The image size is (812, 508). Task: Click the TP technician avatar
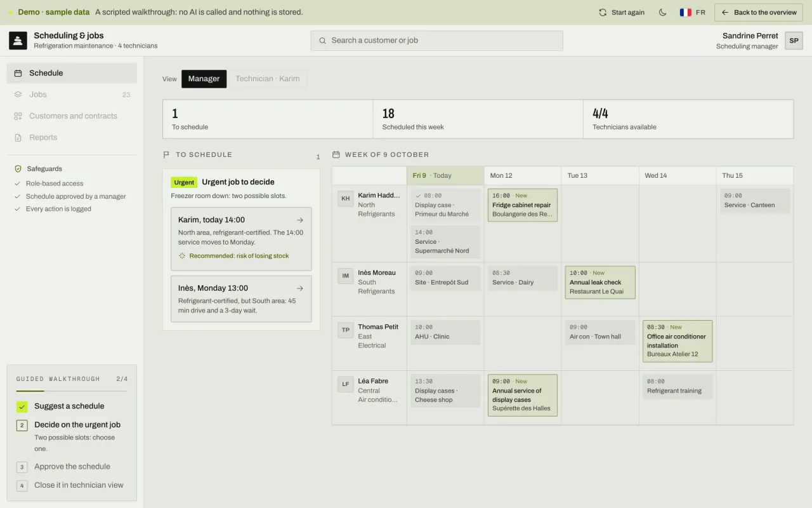coord(346,330)
